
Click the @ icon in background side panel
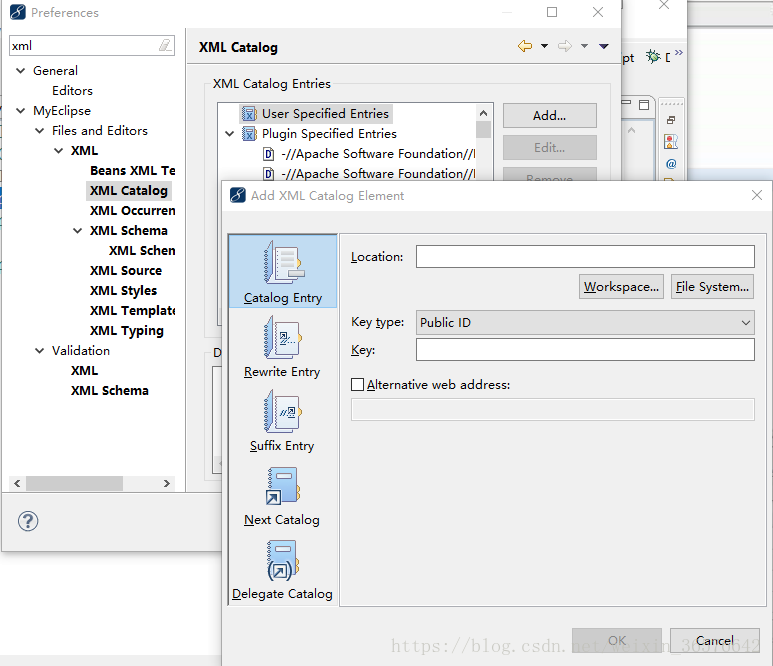[x=671, y=164]
